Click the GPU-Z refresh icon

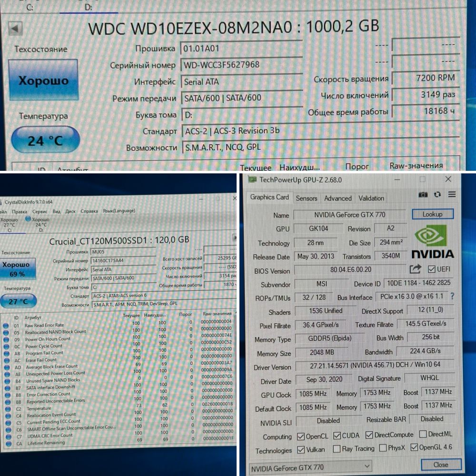click(437, 195)
